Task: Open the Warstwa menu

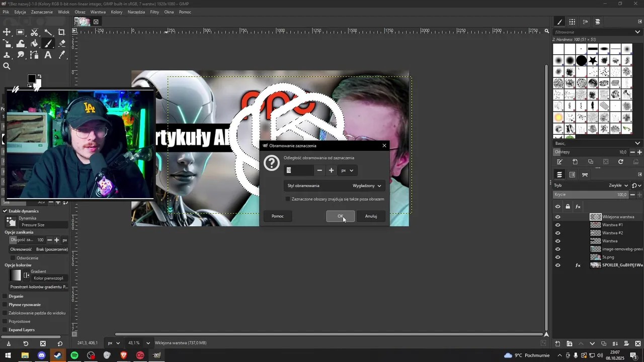Action: tap(98, 12)
